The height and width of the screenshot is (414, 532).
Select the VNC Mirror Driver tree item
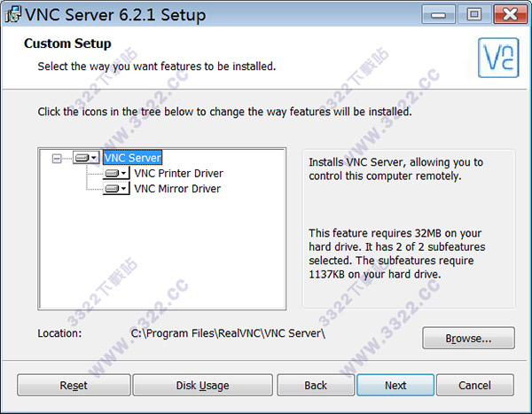coord(177,189)
